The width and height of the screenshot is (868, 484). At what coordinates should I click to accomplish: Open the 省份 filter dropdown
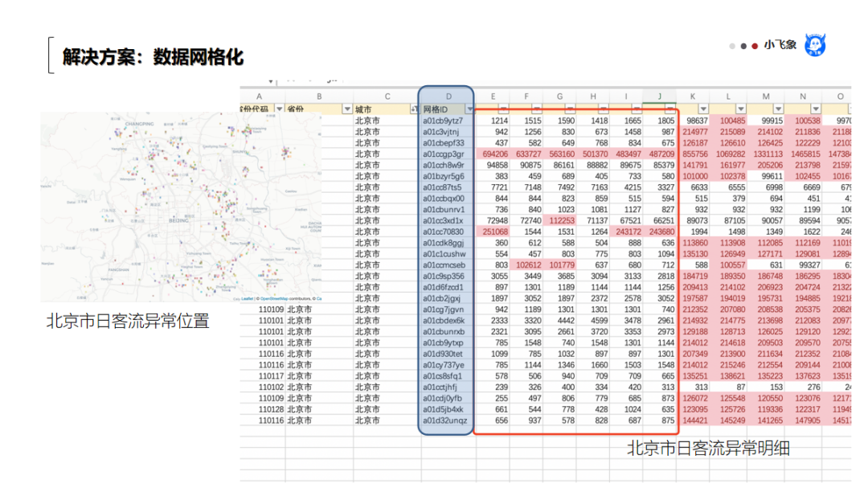coord(347,109)
